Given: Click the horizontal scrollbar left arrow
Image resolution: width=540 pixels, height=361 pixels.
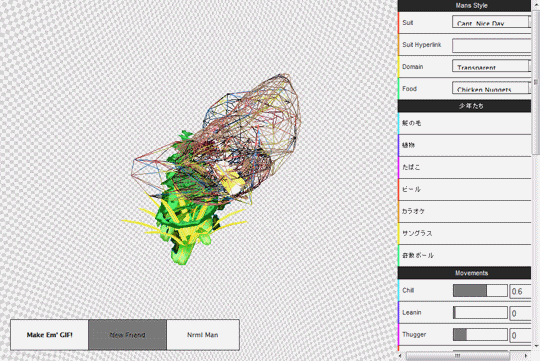Looking at the screenshot, I should 400,356.
